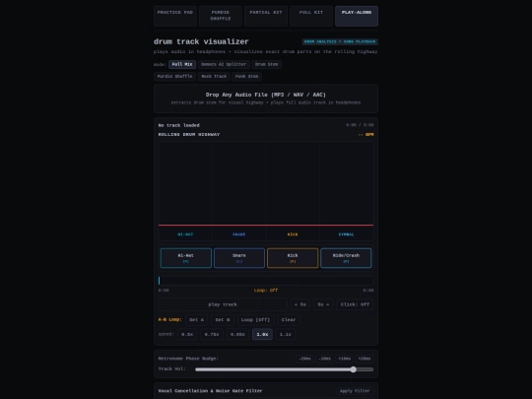Load the Funk Stem preset
The width and height of the screenshot is (532, 399).
(x=246, y=76)
